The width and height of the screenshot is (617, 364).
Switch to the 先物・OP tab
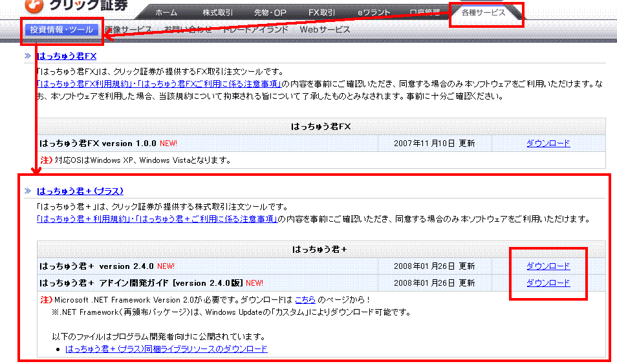pyautogui.click(x=270, y=12)
